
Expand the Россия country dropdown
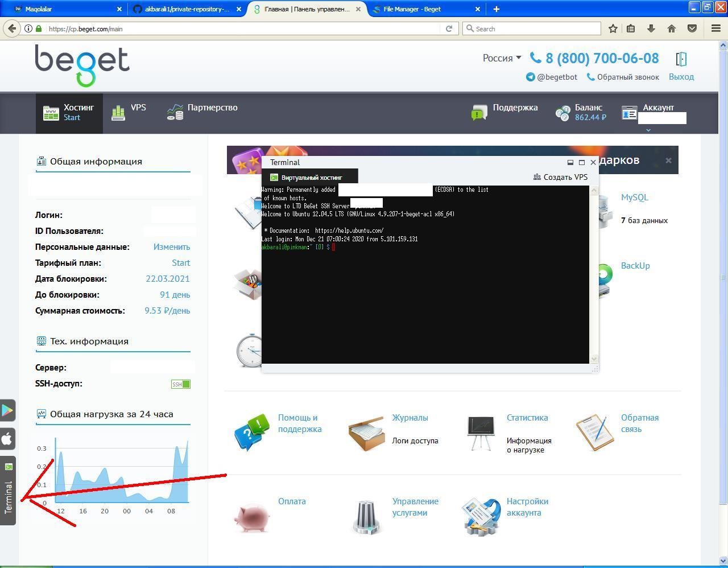tap(502, 58)
